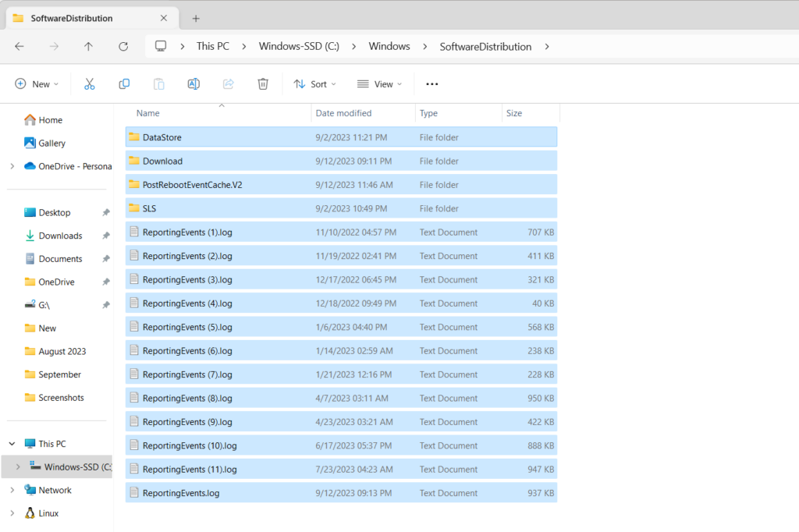Open the New dropdown menu
Image resolution: width=799 pixels, height=532 pixels.
pos(37,84)
